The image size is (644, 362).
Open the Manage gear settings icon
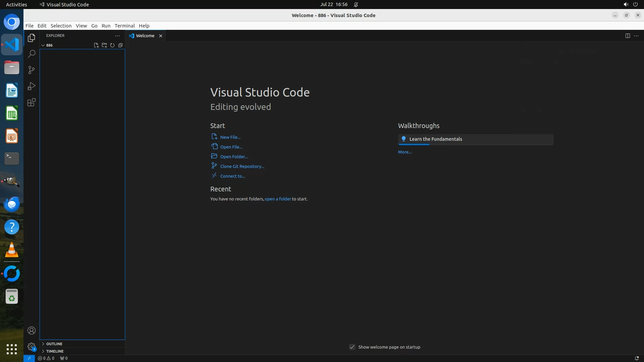tap(32, 347)
